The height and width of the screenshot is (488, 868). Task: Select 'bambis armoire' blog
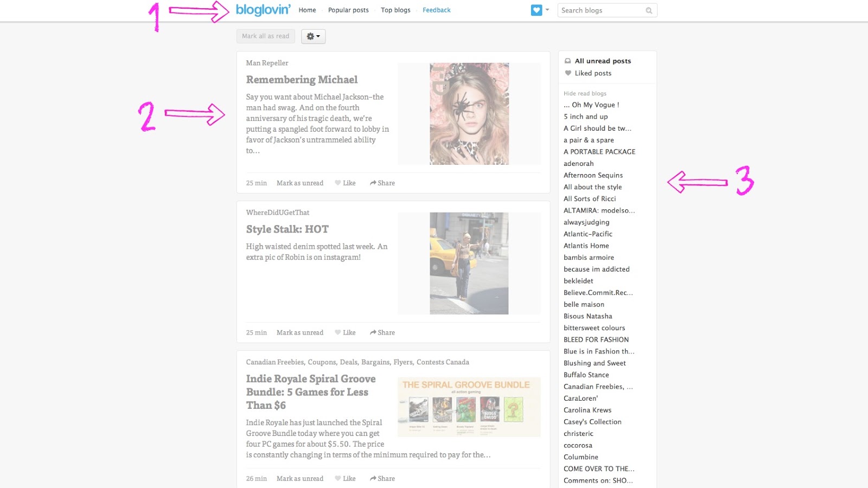pyautogui.click(x=589, y=258)
